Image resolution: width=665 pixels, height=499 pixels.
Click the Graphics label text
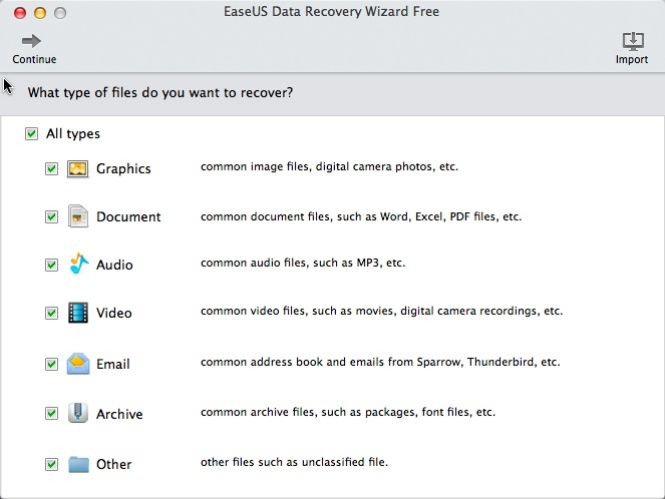coord(123,169)
